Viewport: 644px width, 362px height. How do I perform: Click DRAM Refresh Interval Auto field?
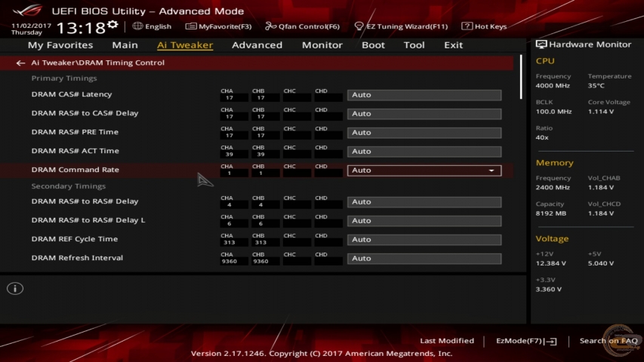(424, 259)
